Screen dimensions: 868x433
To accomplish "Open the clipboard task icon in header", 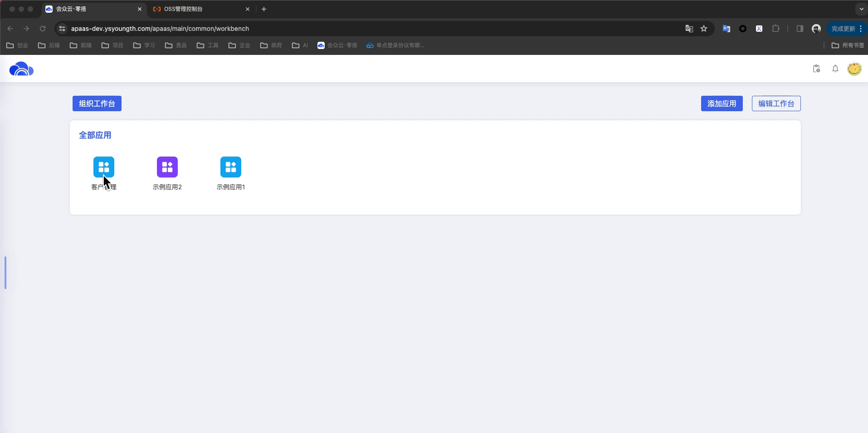I will click(816, 69).
